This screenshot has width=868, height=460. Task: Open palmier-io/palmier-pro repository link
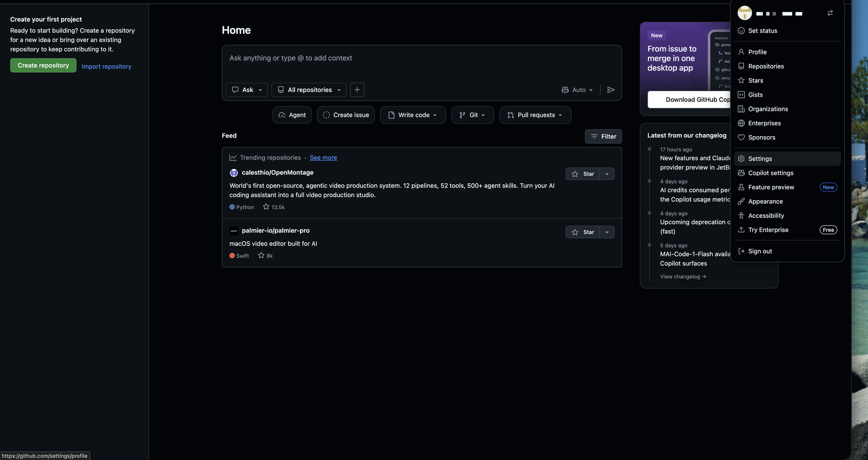click(275, 230)
